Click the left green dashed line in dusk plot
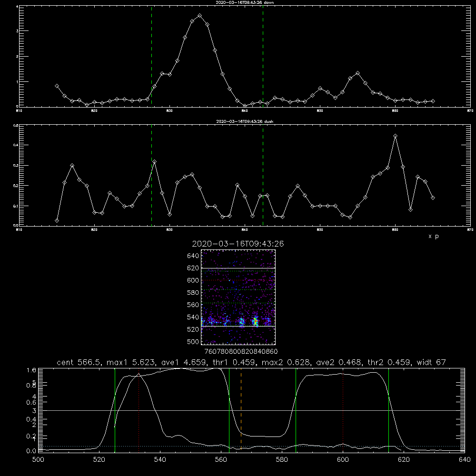The height and width of the screenshot is (476, 476). (151, 176)
